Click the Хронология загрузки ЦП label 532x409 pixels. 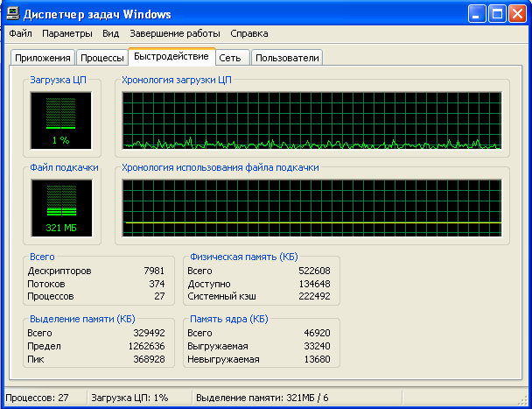click(x=177, y=80)
